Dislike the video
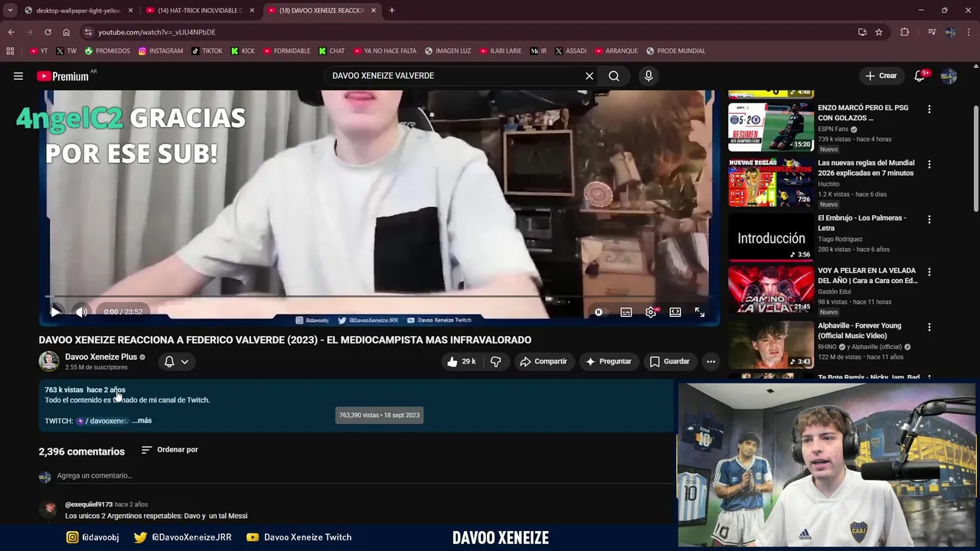This screenshot has width=980, height=551. 495,361
